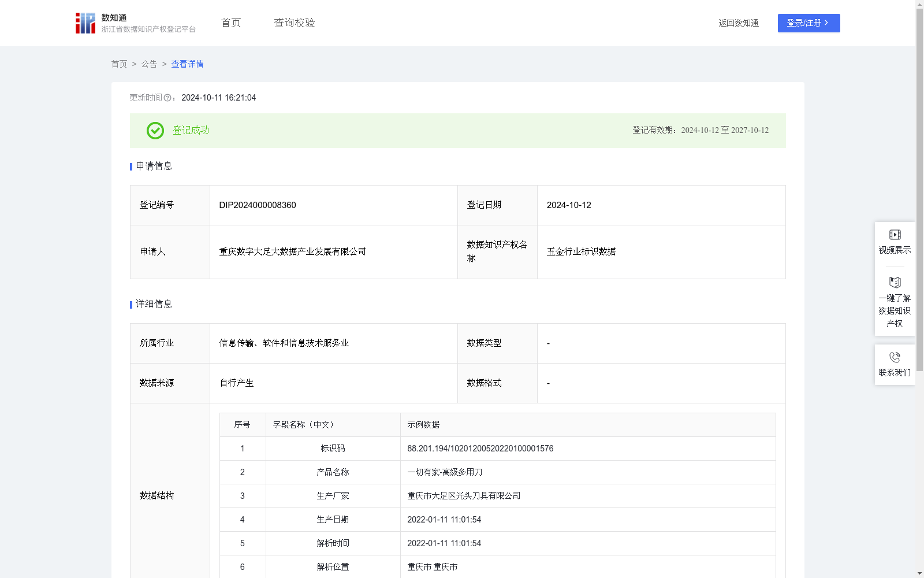Click the green 登记成功 checkmark icon
This screenshot has height=578, width=924.
(x=155, y=131)
